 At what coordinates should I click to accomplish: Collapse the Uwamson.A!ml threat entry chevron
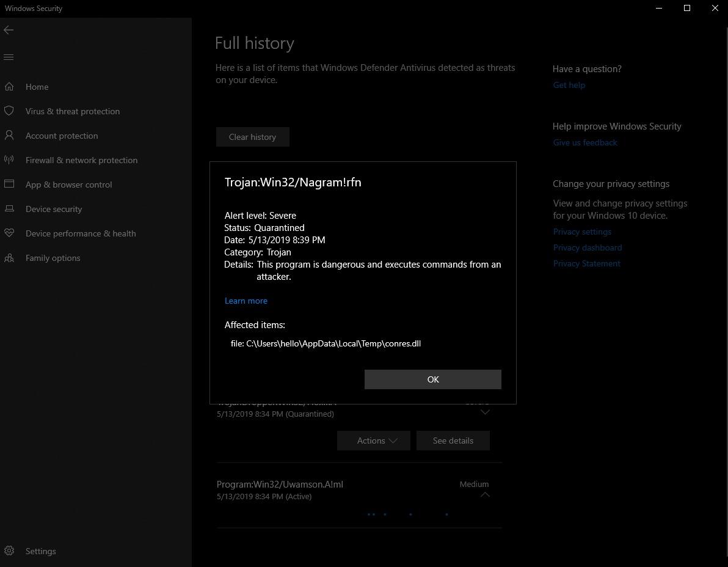[485, 495]
